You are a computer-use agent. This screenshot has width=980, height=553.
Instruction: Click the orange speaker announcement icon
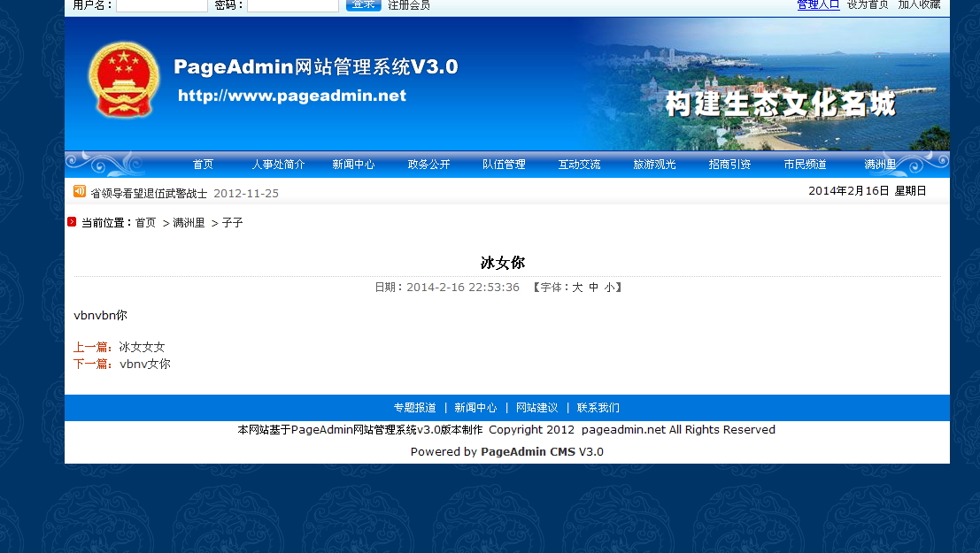[80, 191]
